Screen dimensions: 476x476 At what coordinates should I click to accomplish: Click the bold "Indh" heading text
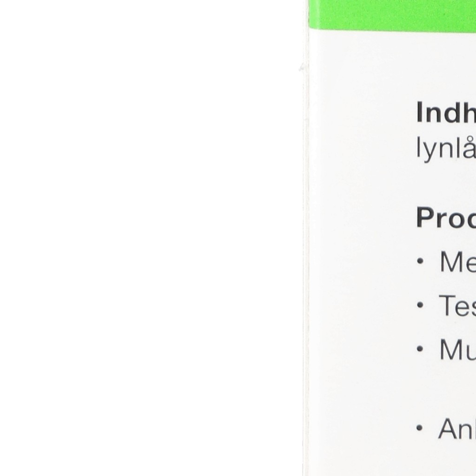445,113
